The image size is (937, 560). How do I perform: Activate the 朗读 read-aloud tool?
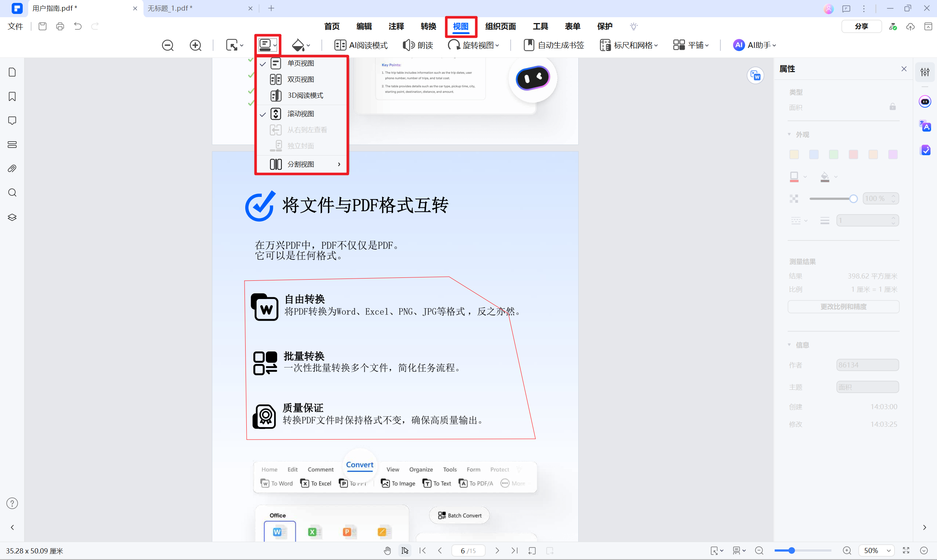coord(418,45)
